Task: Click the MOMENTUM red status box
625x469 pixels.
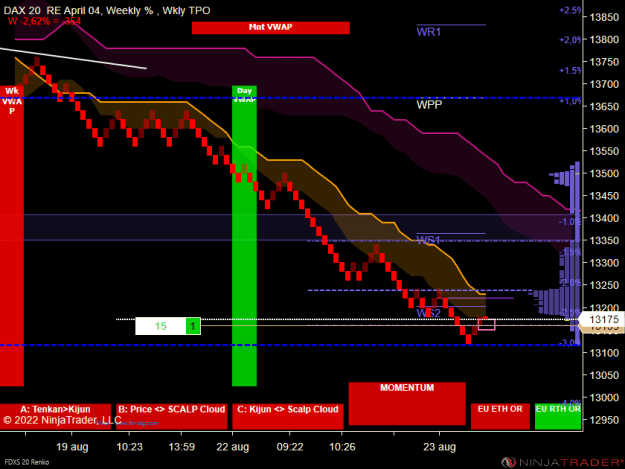Action: tap(407, 403)
